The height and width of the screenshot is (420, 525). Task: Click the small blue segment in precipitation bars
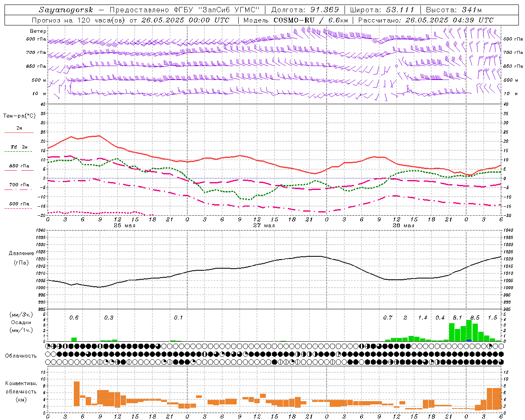coord(469,340)
